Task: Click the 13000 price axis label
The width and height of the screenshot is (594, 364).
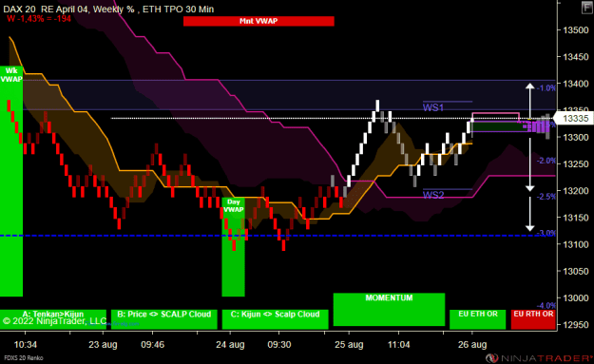Action: point(576,297)
